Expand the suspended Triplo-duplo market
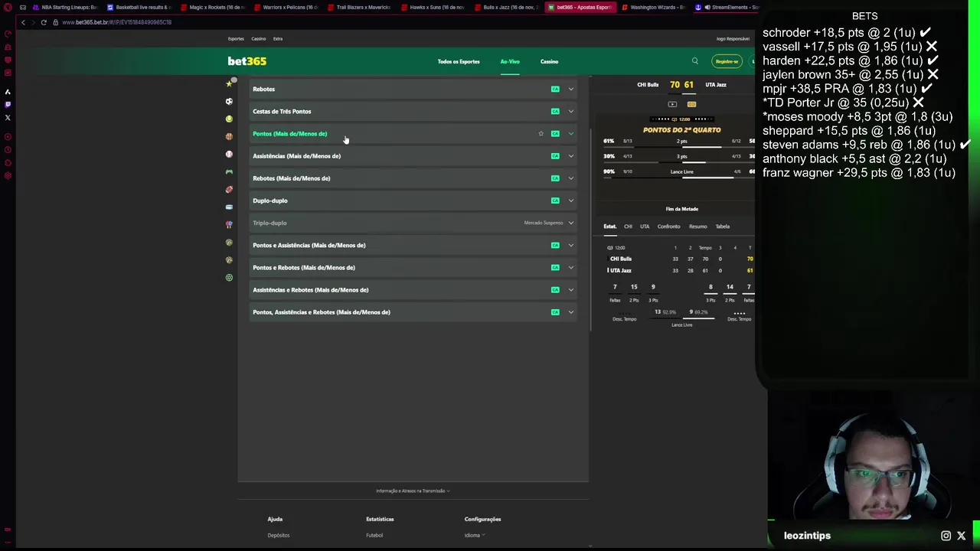Screen dimensions: 980x551 [x=413, y=223]
